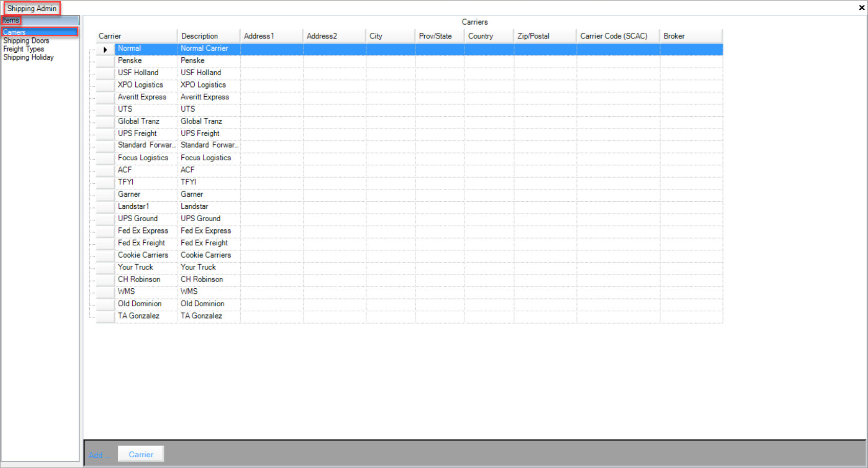Click the Broker cell for Normal row
868x468 pixels.
(691, 49)
